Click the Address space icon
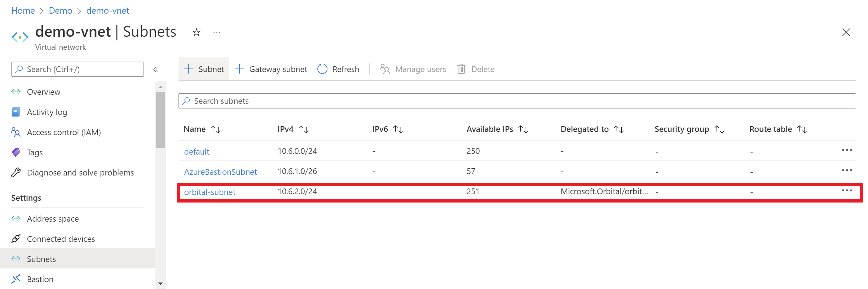This screenshot has height=289, width=868. [16, 219]
